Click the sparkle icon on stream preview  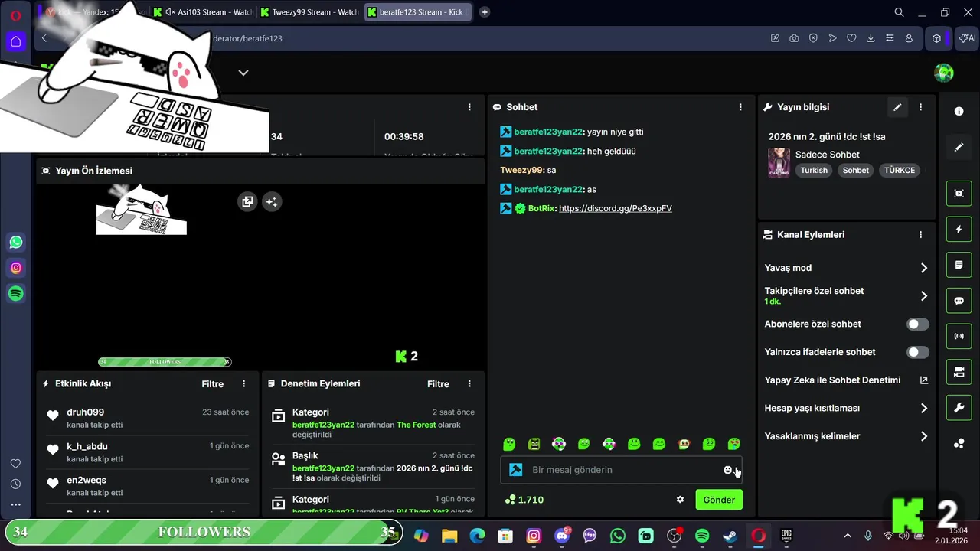coord(271,202)
